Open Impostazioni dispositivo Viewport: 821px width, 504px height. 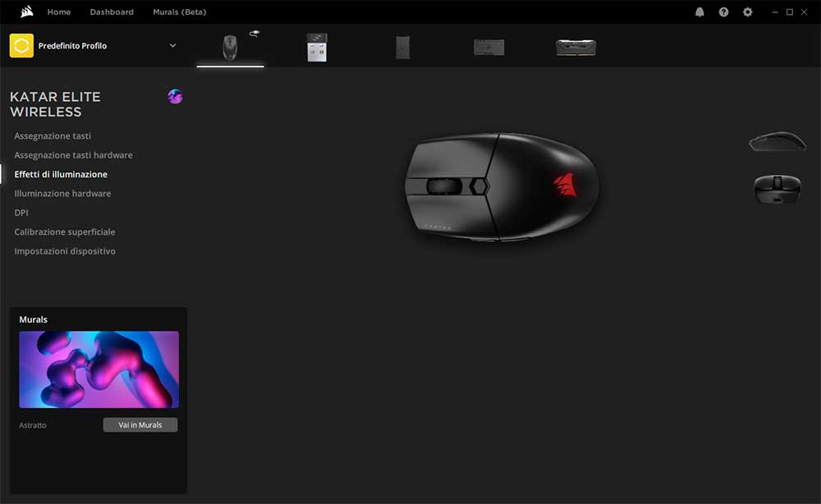tap(65, 251)
